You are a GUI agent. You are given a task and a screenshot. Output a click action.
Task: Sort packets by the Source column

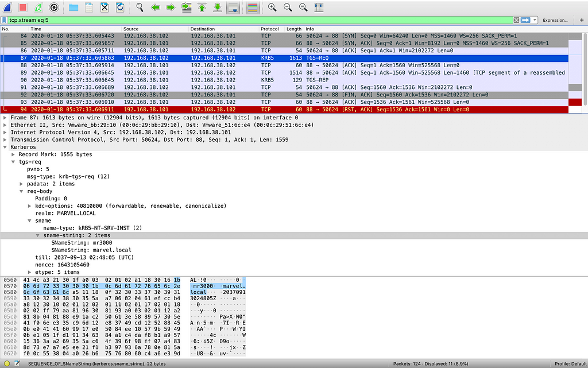[x=155, y=29]
